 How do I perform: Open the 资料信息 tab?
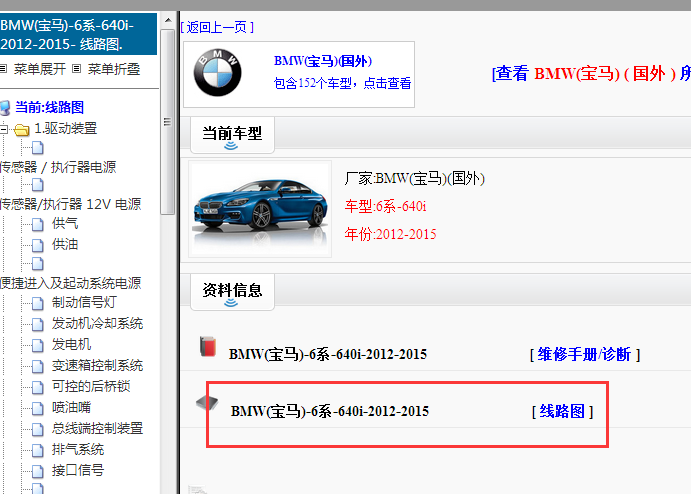click(x=232, y=292)
